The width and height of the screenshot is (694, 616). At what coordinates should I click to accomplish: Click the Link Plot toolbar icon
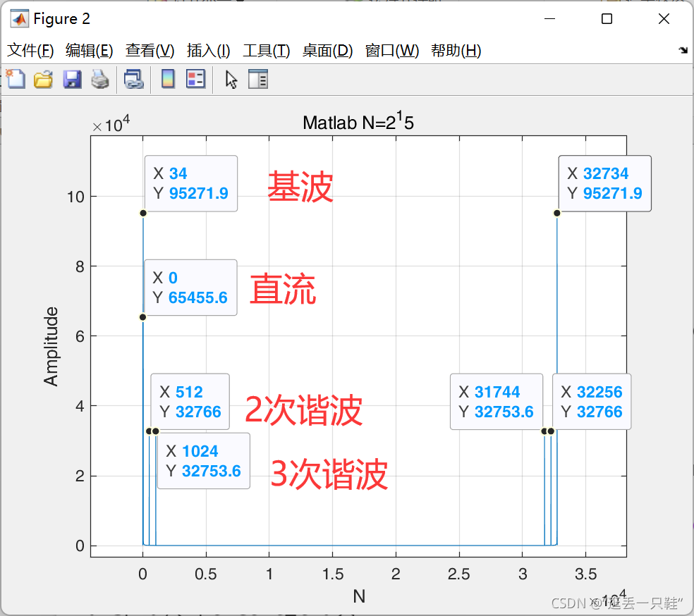[x=134, y=80]
